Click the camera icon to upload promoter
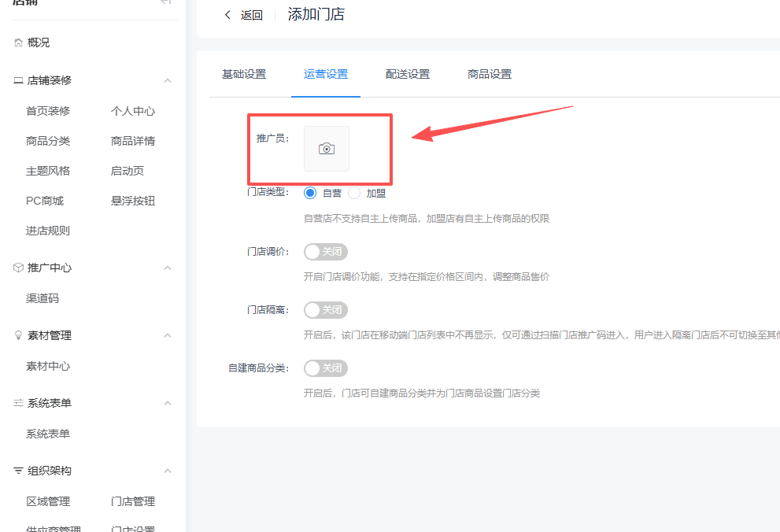The height and width of the screenshot is (532, 780). pos(327,149)
